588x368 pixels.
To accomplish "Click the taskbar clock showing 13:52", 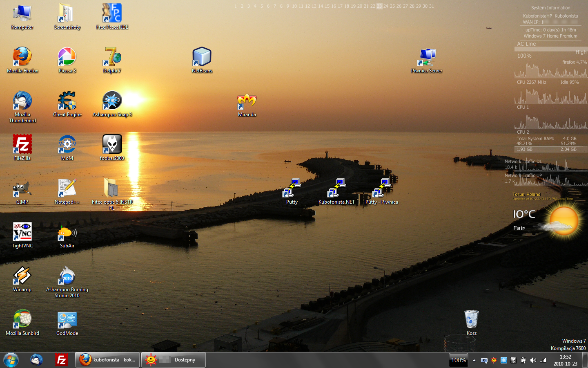I will pyautogui.click(x=565, y=360).
